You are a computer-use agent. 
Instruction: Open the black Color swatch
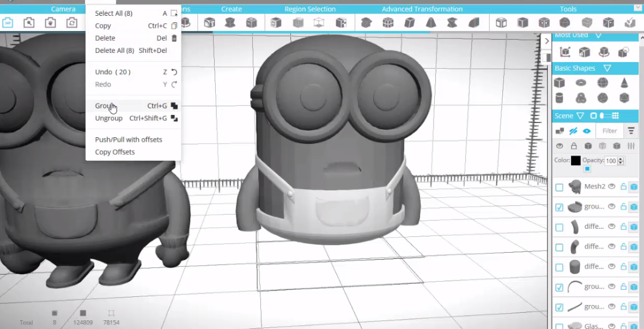576,161
